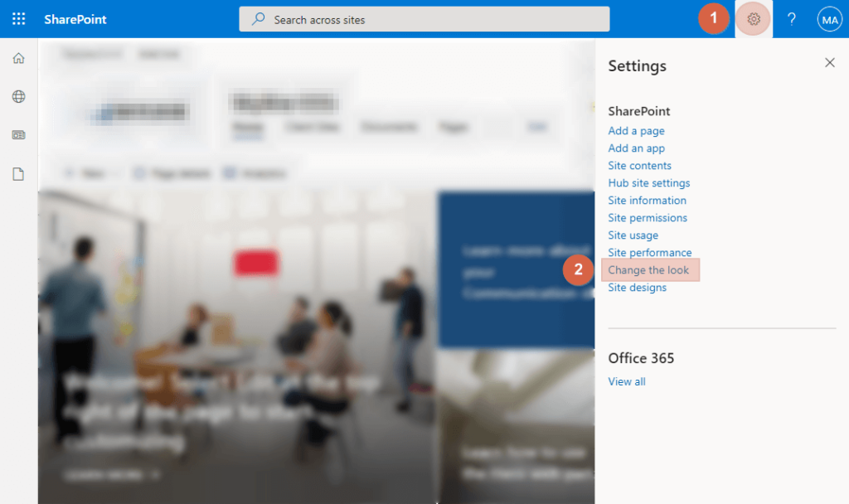Click the Settings panel heading

pos(638,66)
